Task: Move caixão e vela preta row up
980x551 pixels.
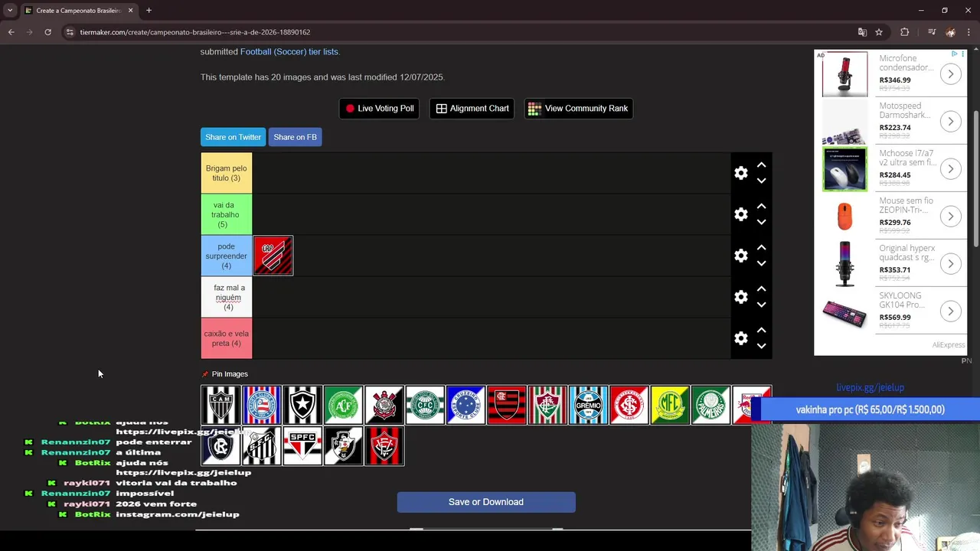Action: click(761, 331)
